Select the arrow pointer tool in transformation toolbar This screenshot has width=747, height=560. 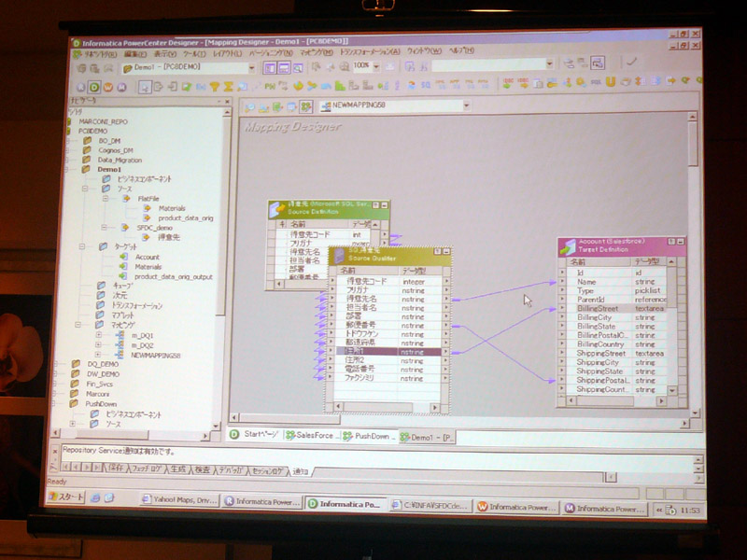[145, 87]
